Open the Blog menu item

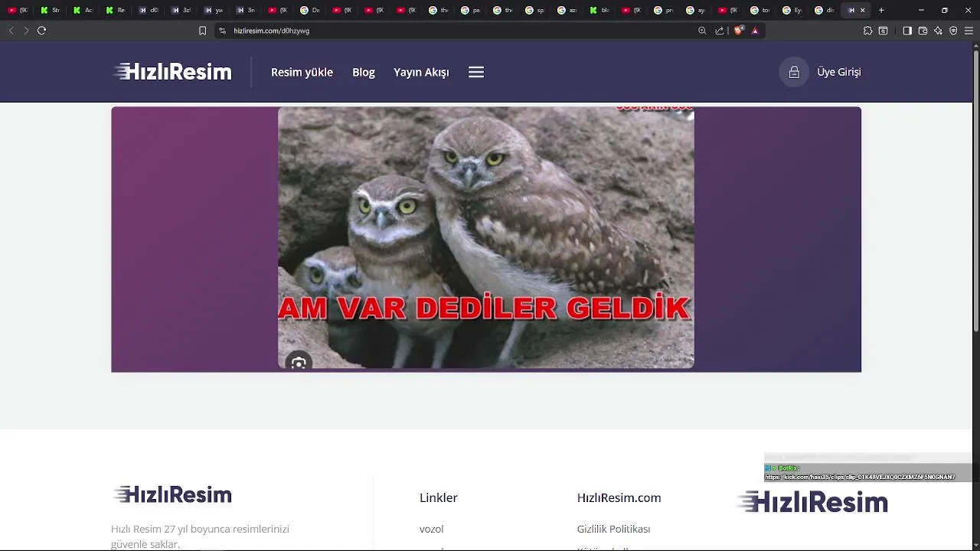tap(364, 72)
